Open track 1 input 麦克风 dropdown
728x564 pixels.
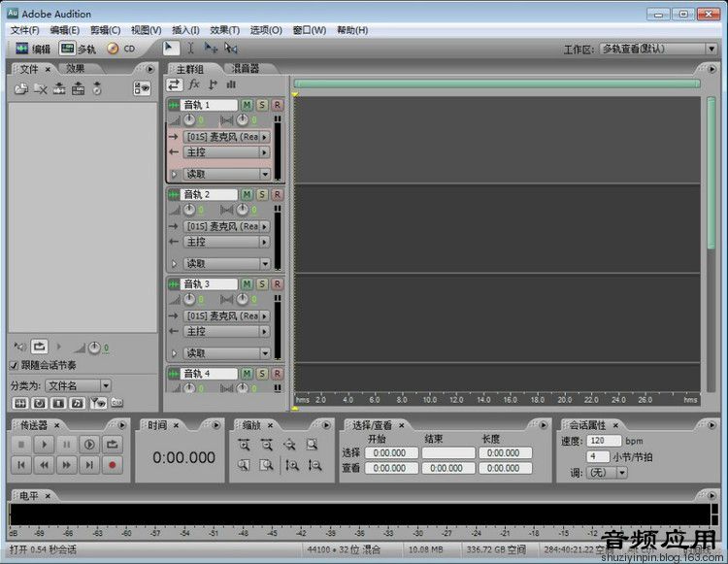click(227, 137)
